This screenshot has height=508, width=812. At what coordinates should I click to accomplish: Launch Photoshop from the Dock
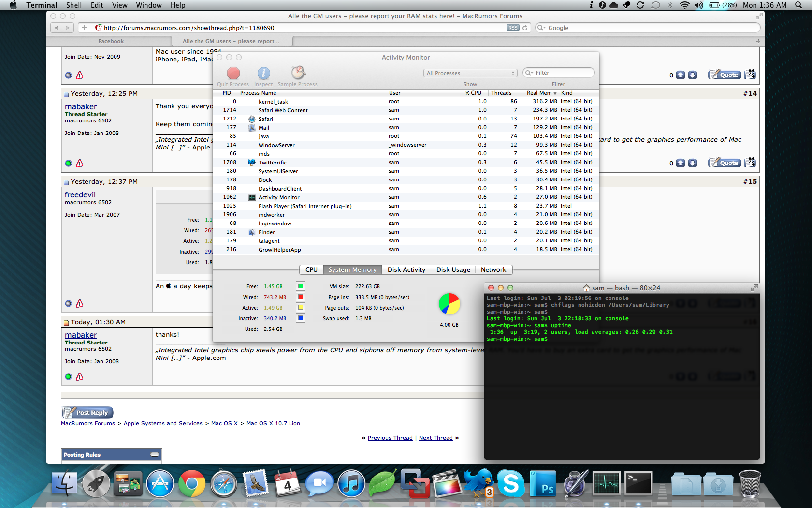pos(543,483)
